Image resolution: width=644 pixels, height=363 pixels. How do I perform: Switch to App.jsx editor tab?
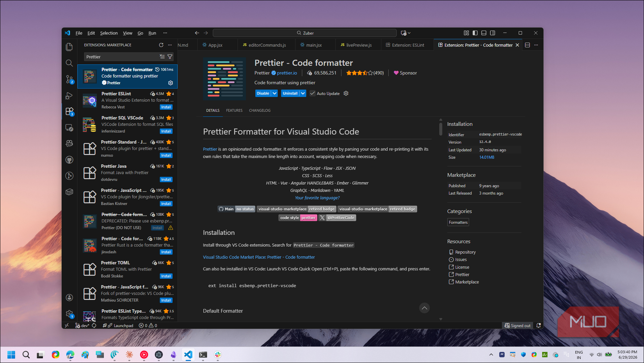215,45
